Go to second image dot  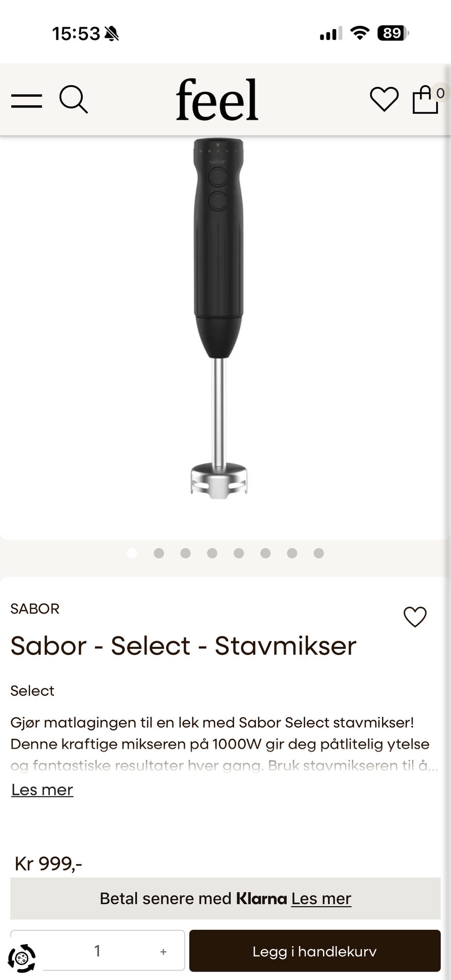(159, 553)
